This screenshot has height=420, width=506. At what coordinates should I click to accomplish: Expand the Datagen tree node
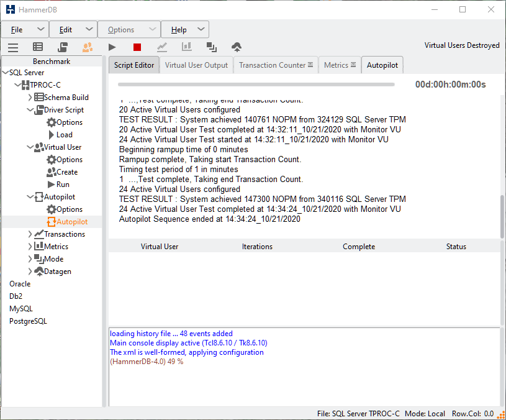[x=30, y=272]
